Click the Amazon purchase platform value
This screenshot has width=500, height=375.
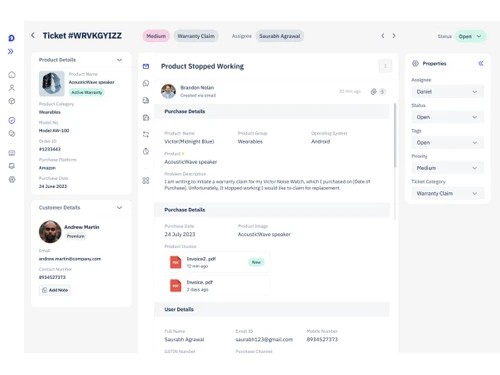[x=47, y=168]
